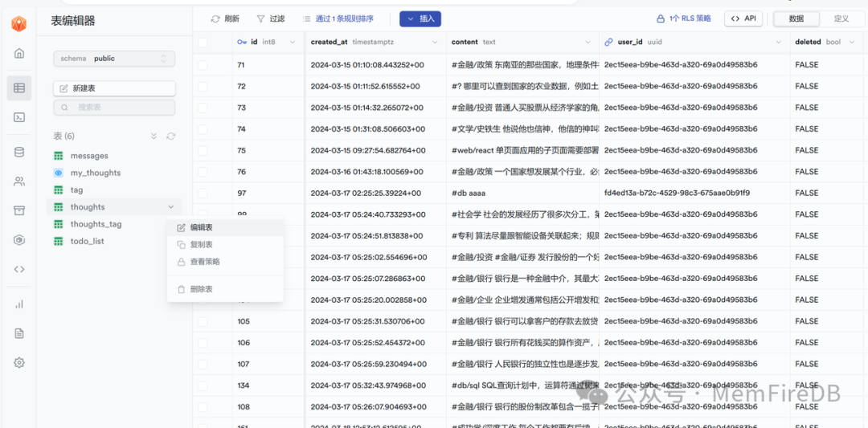
Task: Check the row with id 71
Action: (x=203, y=65)
